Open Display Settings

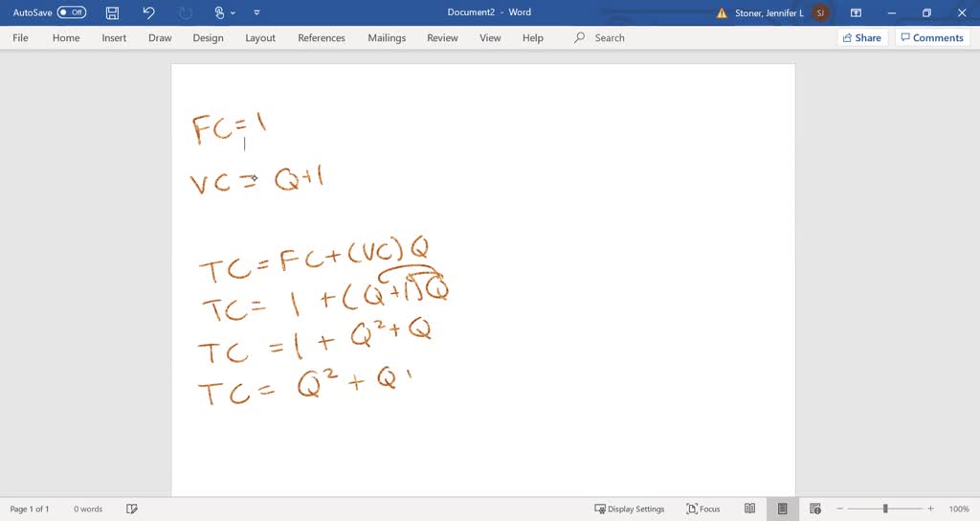pyautogui.click(x=630, y=510)
